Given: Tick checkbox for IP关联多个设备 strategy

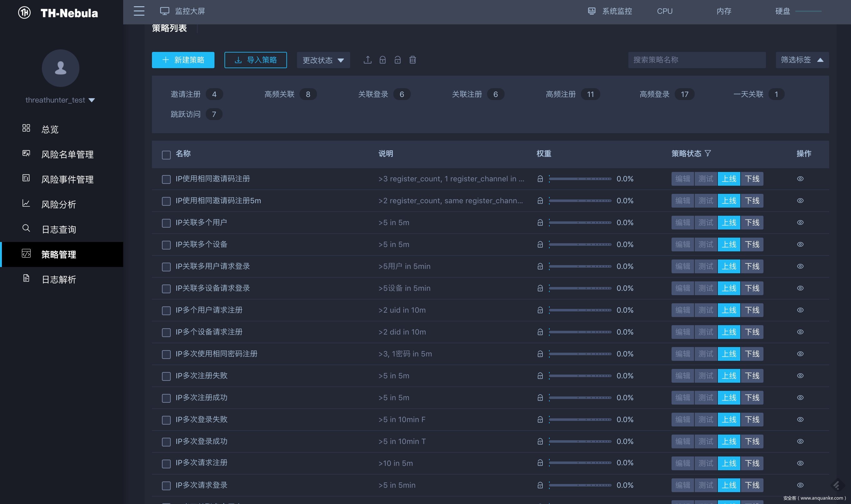Looking at the screenshot, I should [166, 245].
